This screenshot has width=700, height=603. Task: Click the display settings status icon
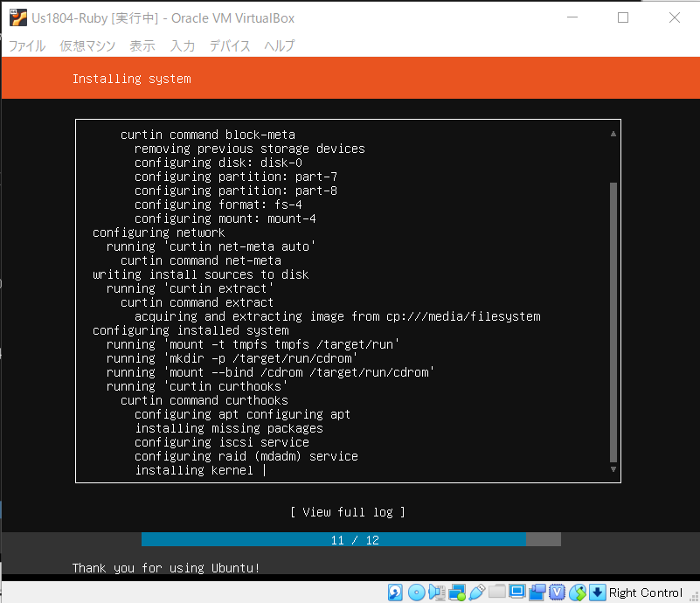(x=517, y=593)
